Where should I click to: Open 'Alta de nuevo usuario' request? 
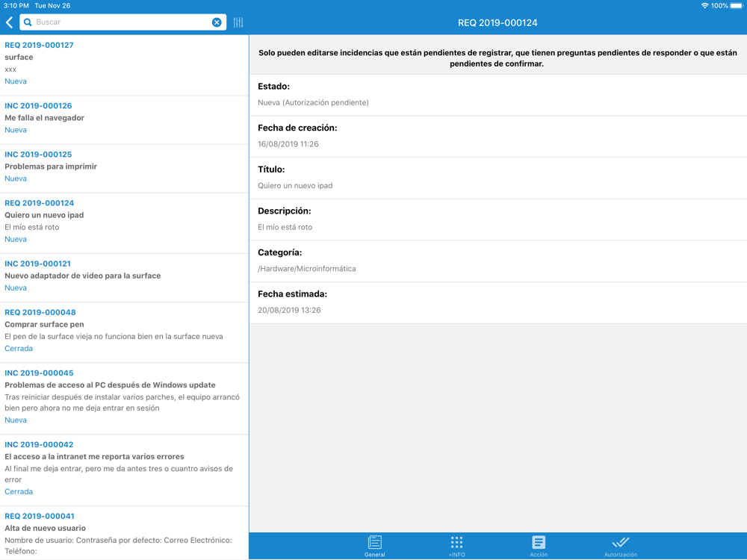pos(124,530)
